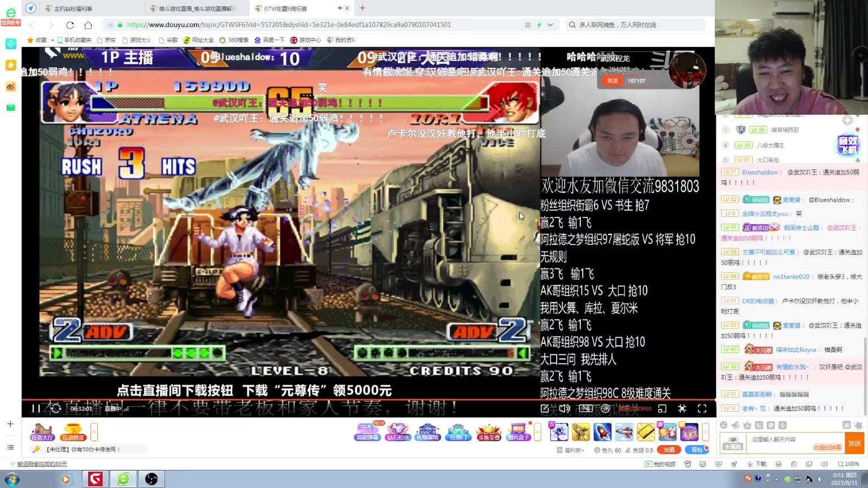Open the crown danmaku style icon

coord(747,425)
